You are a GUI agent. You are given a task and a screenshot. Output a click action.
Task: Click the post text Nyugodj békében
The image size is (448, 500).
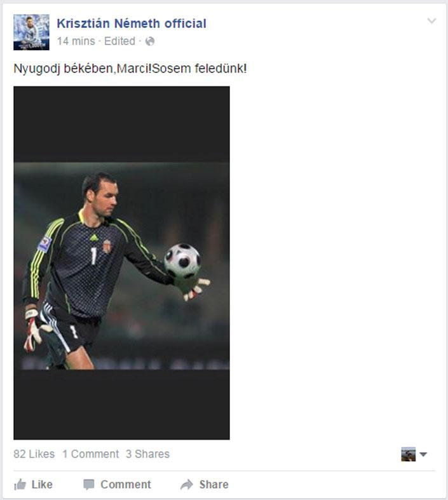point(63,69)
